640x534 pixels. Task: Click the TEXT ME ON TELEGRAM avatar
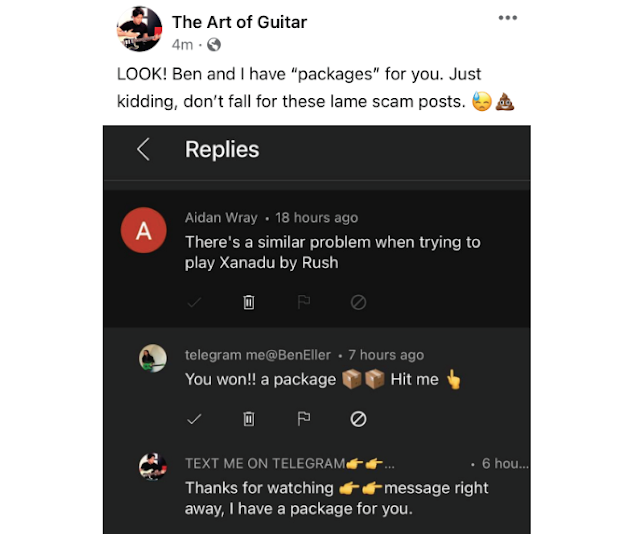(153, 467)
